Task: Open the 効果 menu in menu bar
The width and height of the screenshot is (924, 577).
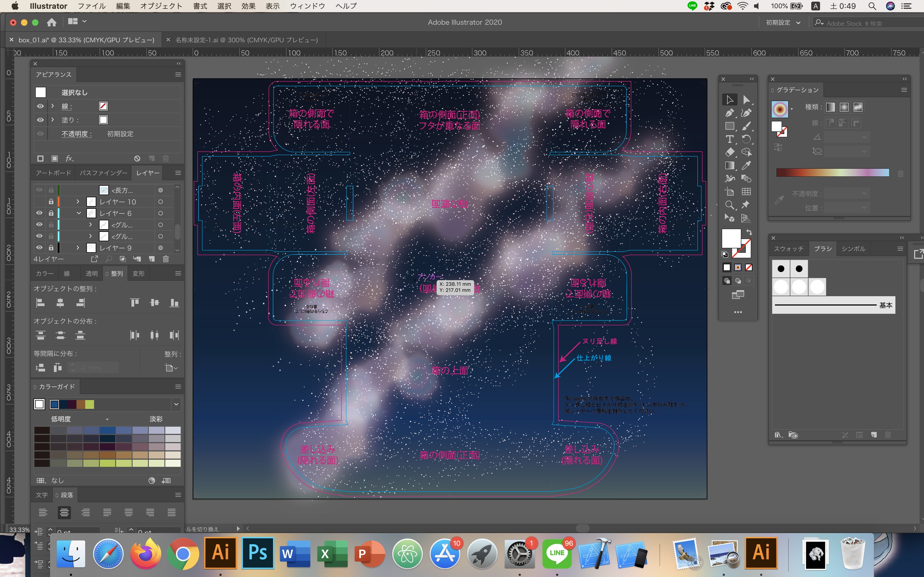Action: pos(248,6)
